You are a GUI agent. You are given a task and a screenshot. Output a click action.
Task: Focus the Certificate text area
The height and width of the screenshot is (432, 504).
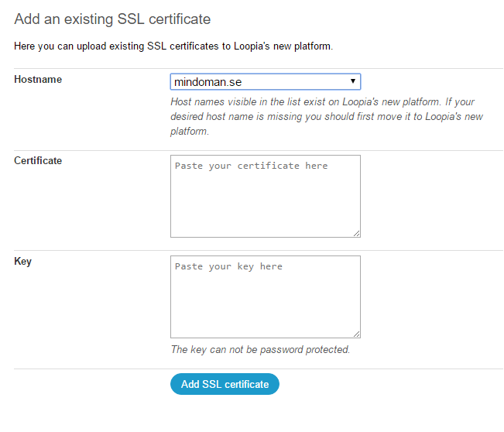[266, 196]
